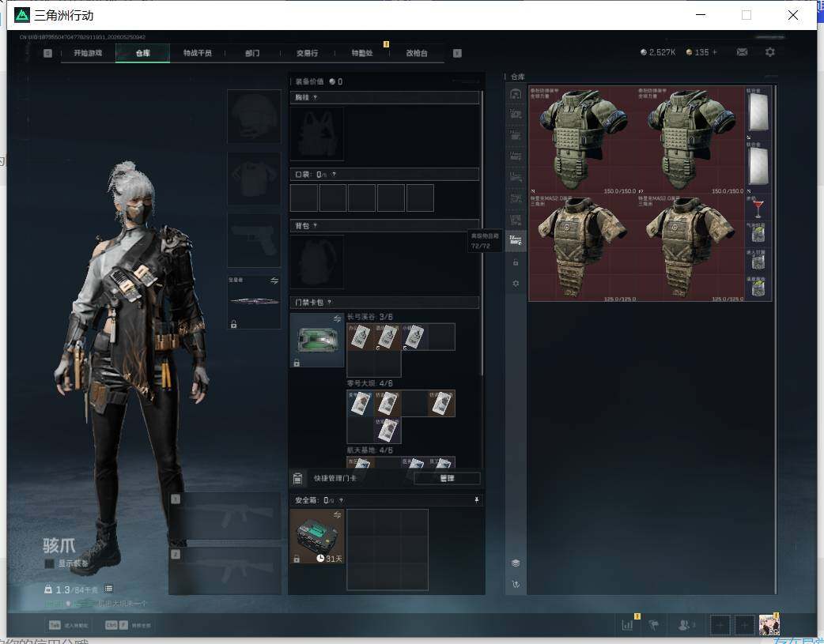Viewport: 824px width, 644px height.
Task: Click swap icon on keycard case
Action: 338,319
